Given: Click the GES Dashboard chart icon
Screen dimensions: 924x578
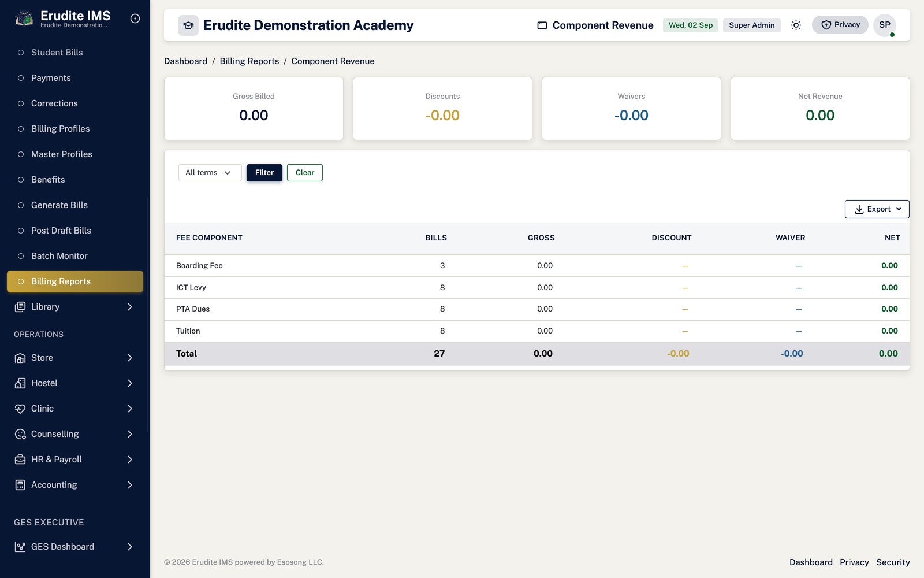Looking at the screenshot, I should tap(20, 547).
